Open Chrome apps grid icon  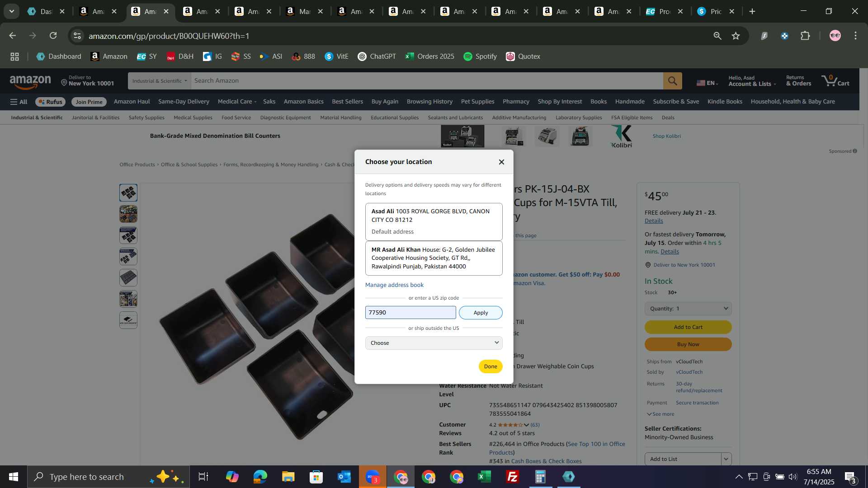tap(14, 56)
